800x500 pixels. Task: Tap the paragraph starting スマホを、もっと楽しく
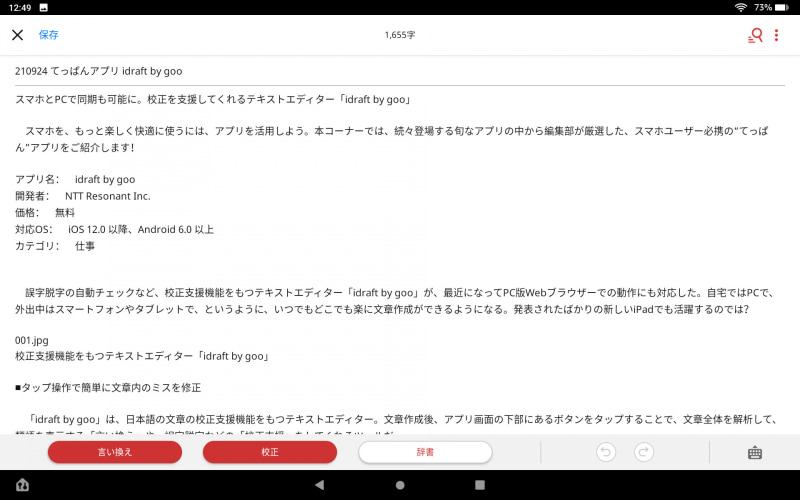(392, 139)
